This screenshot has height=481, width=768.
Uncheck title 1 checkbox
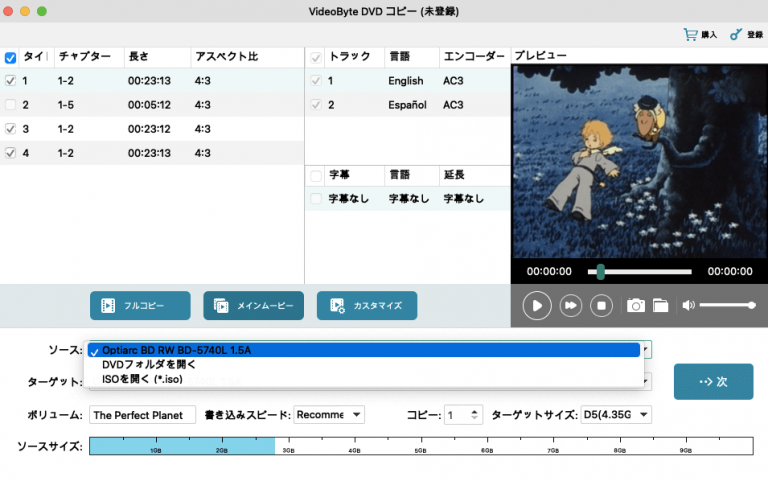[x=10, y=80]
